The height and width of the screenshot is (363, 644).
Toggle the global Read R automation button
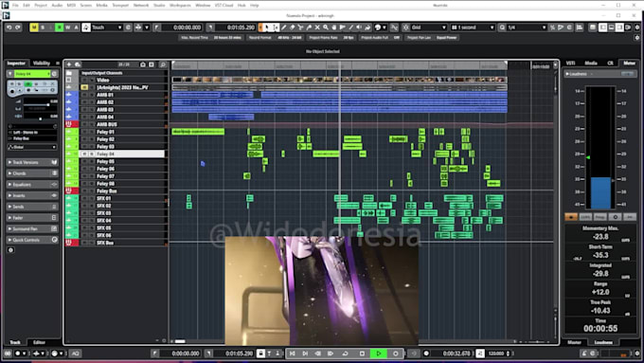[x=59, y=27]
